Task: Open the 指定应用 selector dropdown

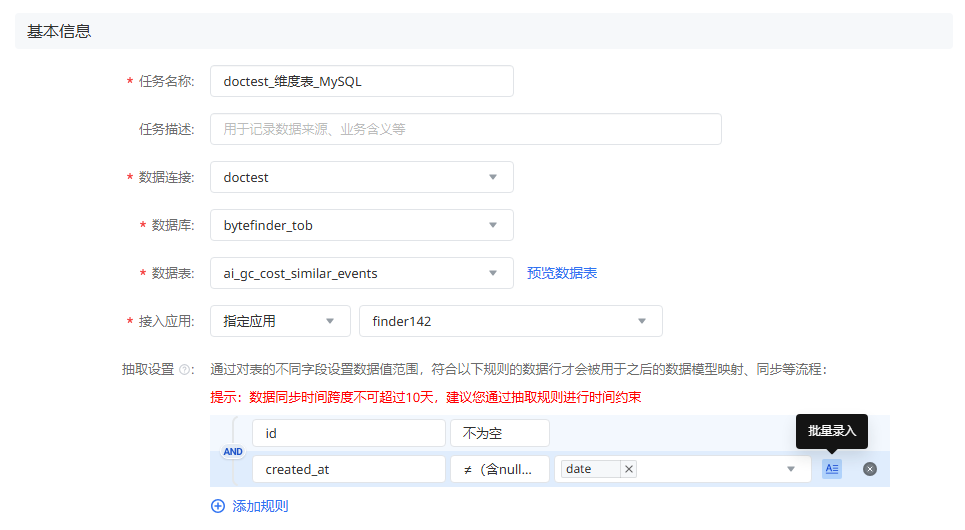Action: 280,321
